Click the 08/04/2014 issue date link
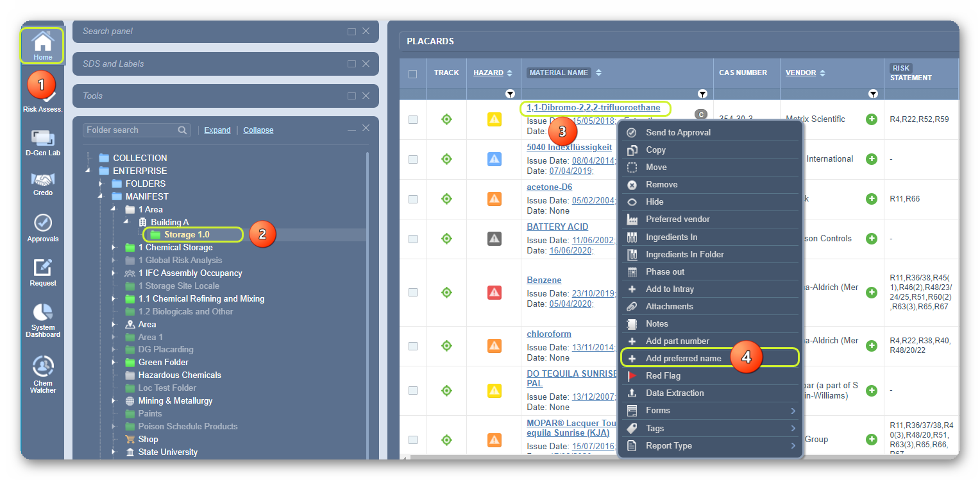The height and width of the screenshot is (480, 980). pos(593,160)
